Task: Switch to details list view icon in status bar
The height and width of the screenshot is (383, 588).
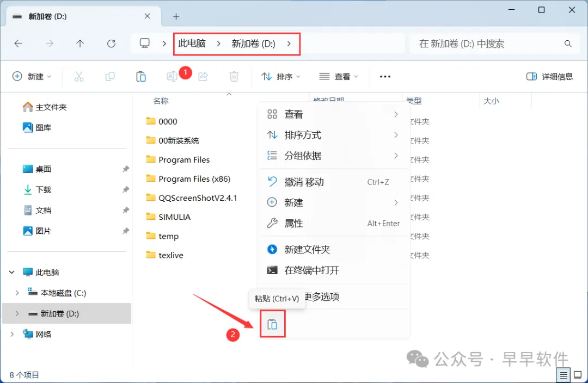Action: (563, 375)
